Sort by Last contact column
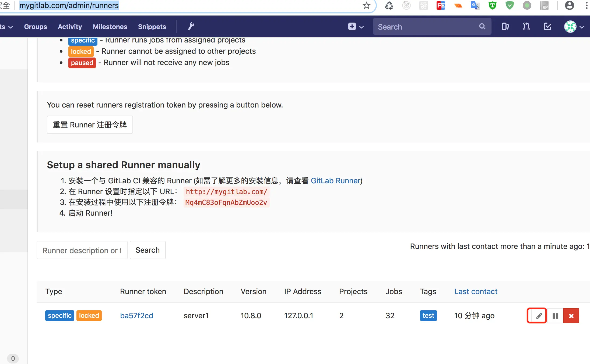The image size is (590, 364). tap(476, 291)
